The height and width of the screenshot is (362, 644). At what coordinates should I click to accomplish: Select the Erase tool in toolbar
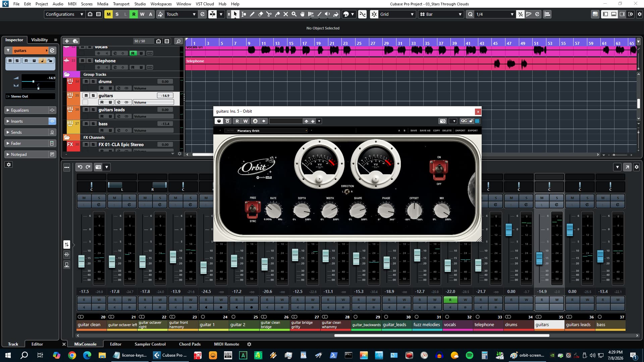260,14
